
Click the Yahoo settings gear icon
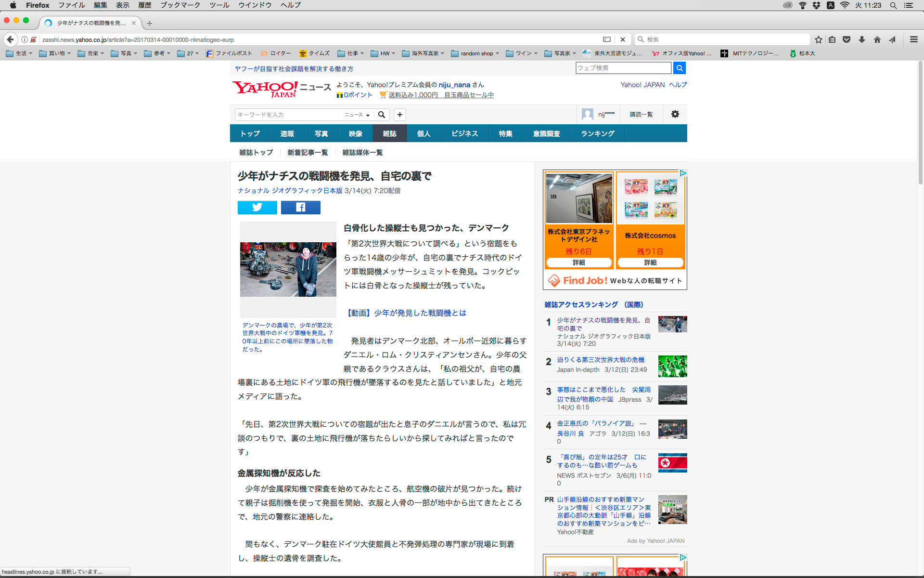tap(675, 114)
